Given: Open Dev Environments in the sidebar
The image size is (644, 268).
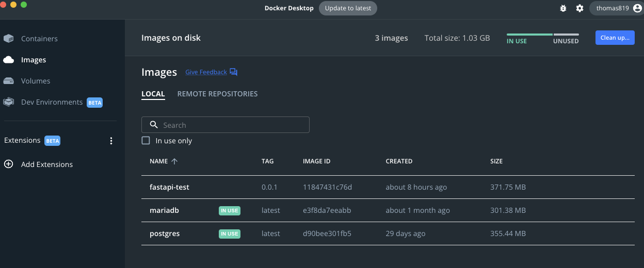Looking at the screenshot, I should 52,102.
